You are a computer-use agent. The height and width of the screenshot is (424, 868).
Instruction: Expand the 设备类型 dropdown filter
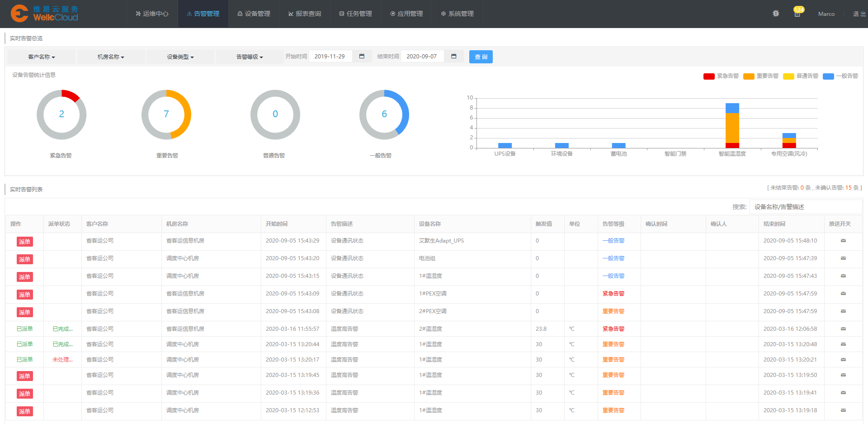(x=180, y=57)
